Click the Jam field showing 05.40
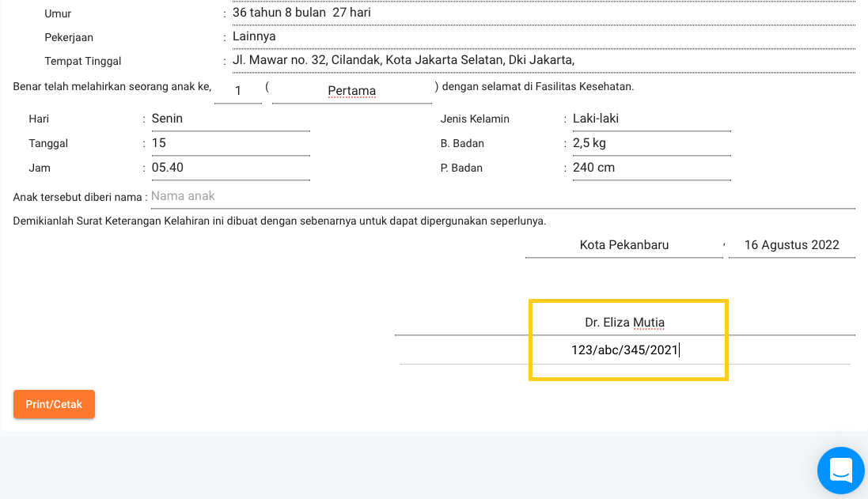Screen dimensions: 868x499 (x=231, y=168)
